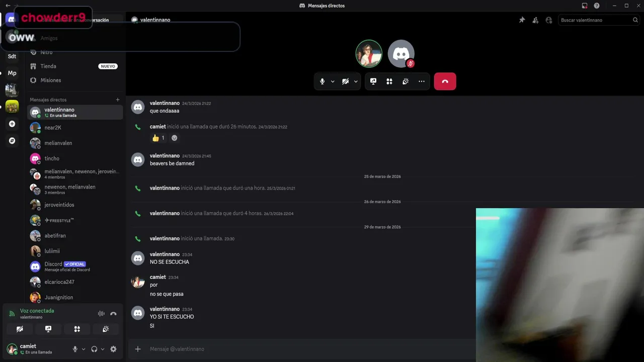Show user profile panel
This screenshot has width=644, height=362.
pos(549,20)
